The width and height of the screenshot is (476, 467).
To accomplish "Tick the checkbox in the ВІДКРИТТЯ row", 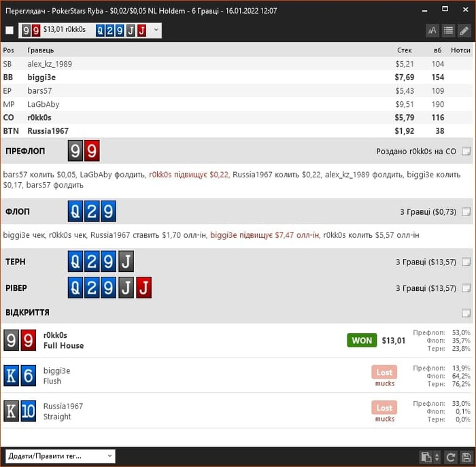I will click(466, 313).
